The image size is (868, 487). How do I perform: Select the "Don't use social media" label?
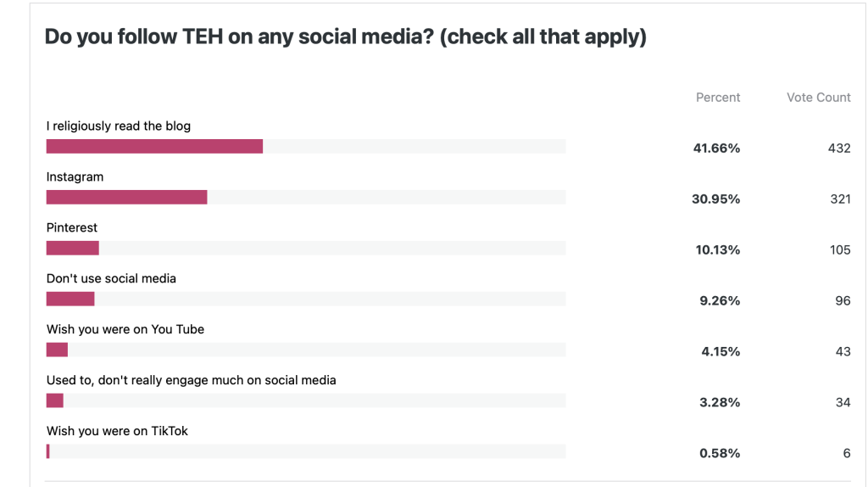point(111,279)
